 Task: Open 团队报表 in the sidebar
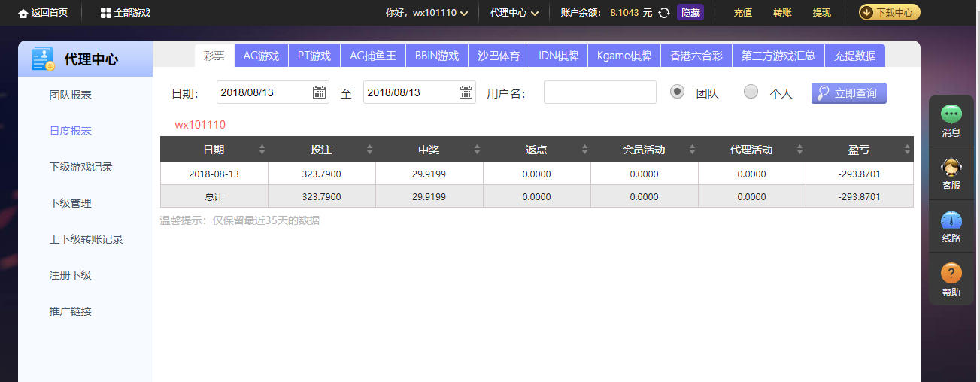point(71,95)
